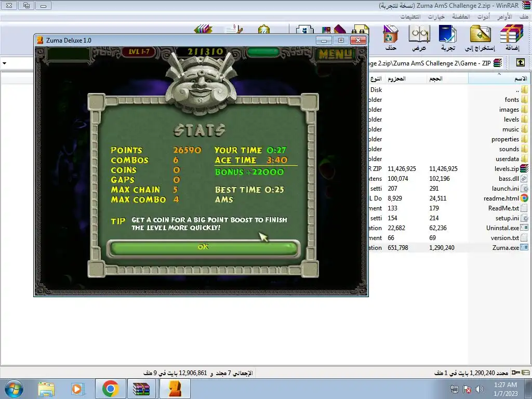Open the File (ملف) menu
This screenshot has width=532, height=399.
click(524, 17)
